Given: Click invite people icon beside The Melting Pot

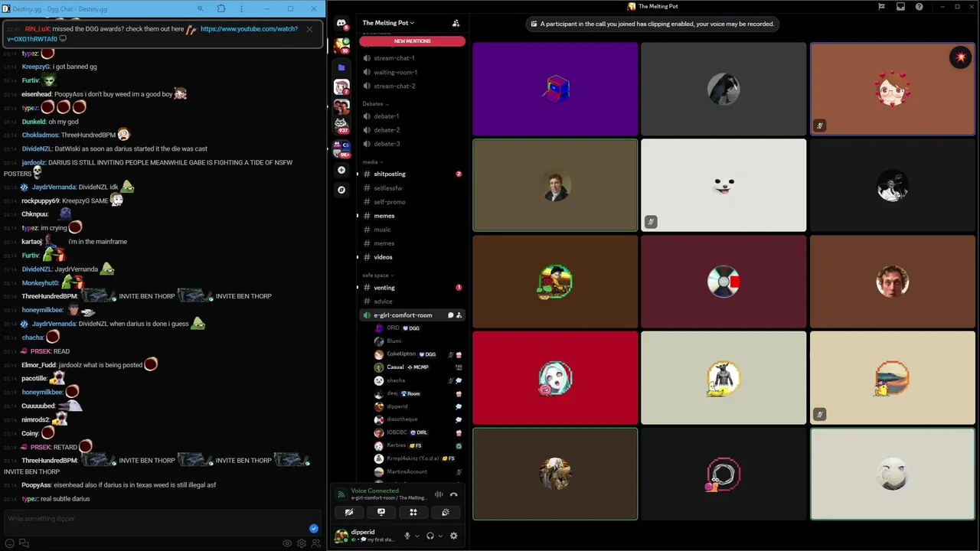Looking at the screenshot, I should click(456, 23).
